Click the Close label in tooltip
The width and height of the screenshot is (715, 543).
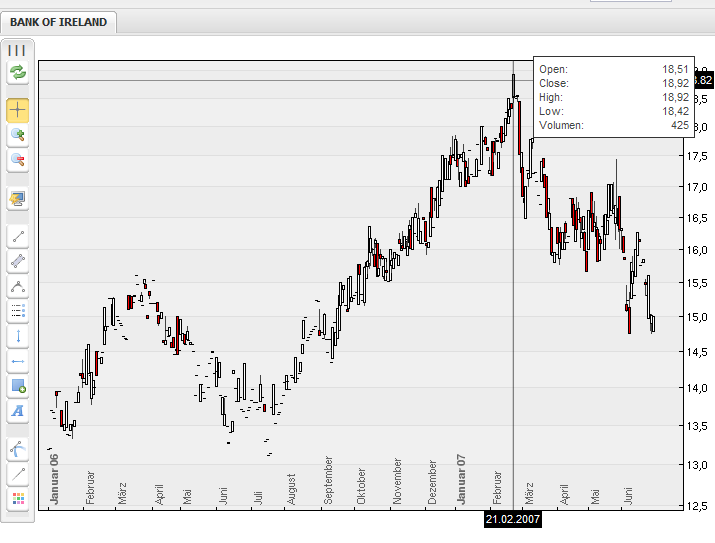pyautogui.click(x=554, y=83)
